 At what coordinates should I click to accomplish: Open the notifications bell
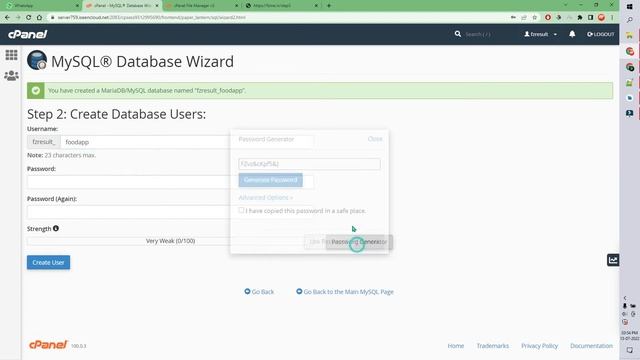tap(572, 34)
